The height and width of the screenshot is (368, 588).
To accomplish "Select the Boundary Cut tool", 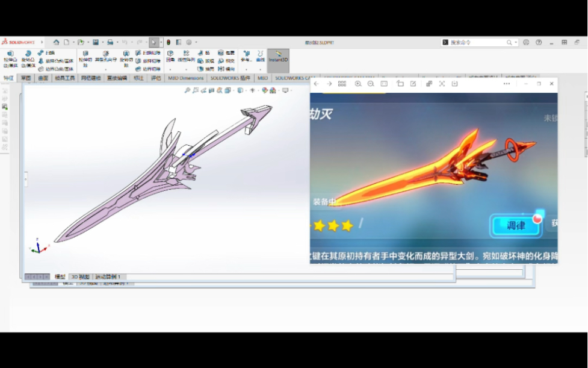I will (147, 69).
